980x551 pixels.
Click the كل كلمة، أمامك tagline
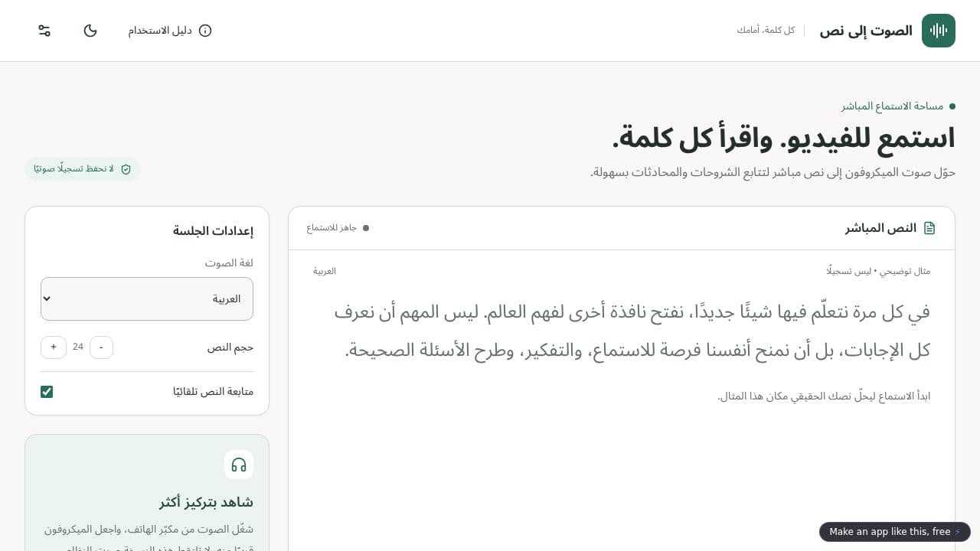coord(766,31)
